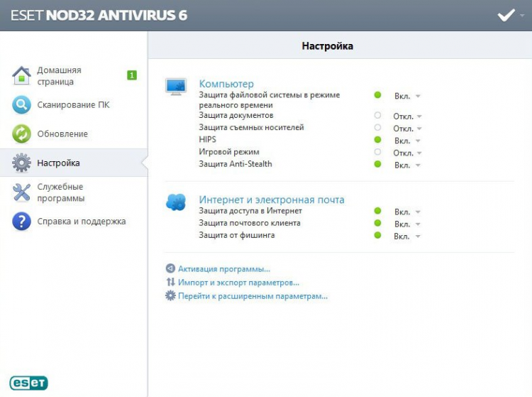The width and height of the screenshot is (532, 397).
Task: Click the gear icon beside расширенным параметрам
Action: [170, 295]
